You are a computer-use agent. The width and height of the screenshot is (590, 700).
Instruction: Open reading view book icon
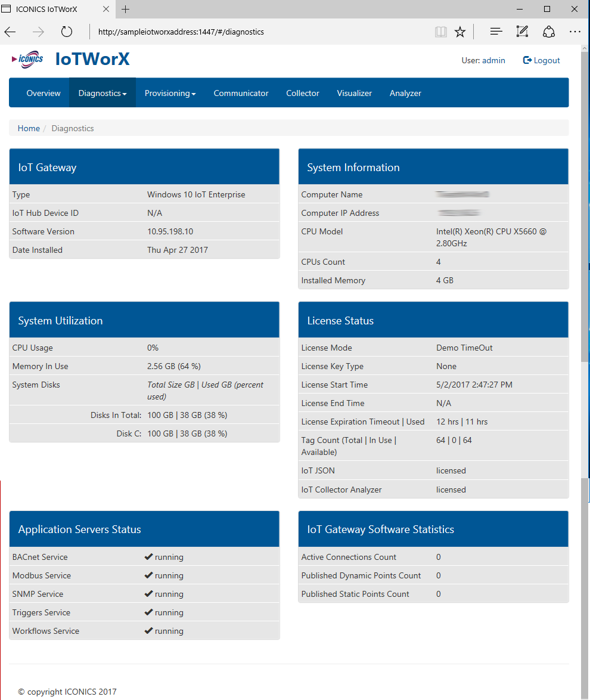click(x=441, y=32)
